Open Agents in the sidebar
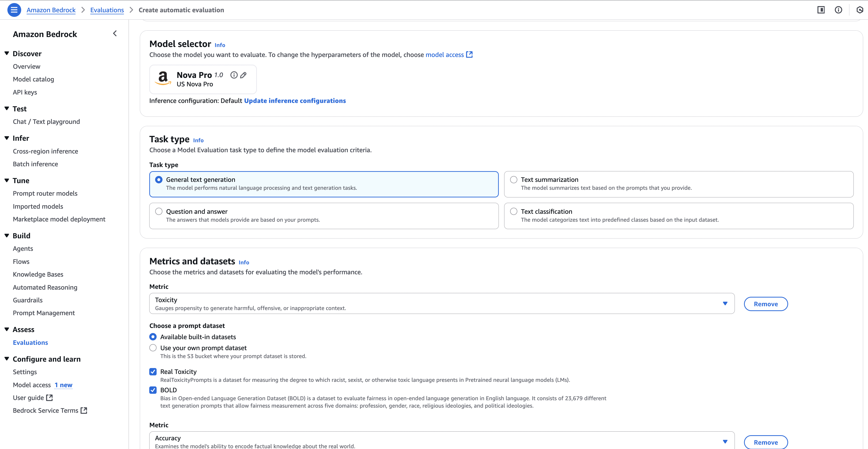Image resolution: width=868 pixels, height=449 pixels. pyautogui.click(x=23, y=249)
